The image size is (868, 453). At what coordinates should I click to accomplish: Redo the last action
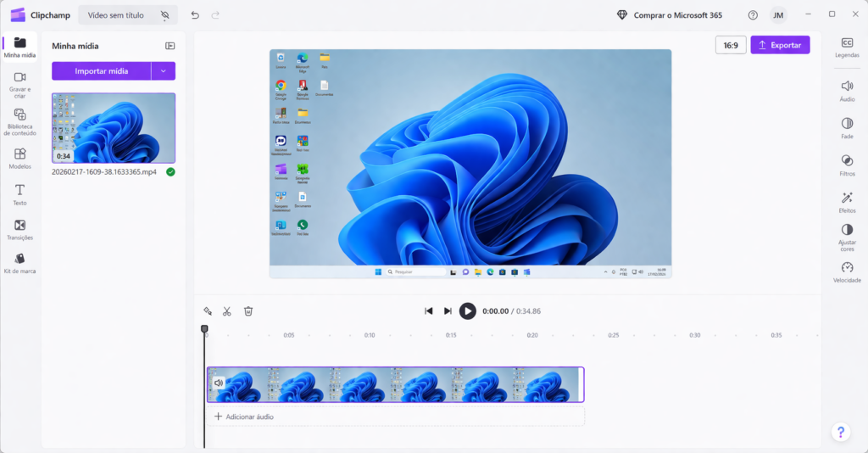215,15
